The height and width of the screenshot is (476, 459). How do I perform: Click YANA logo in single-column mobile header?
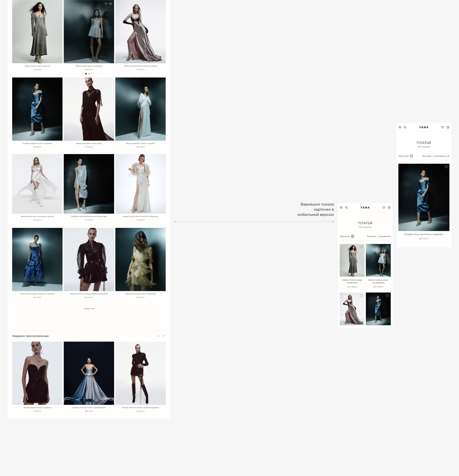[424, 127]
